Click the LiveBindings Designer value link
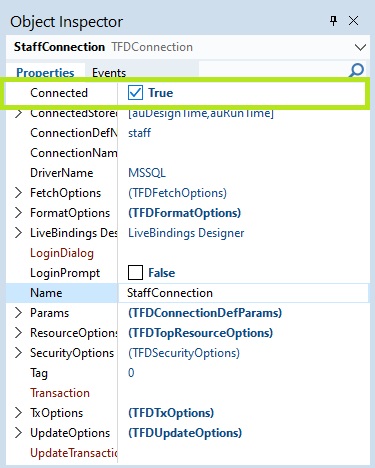 [x=186, y=233]
